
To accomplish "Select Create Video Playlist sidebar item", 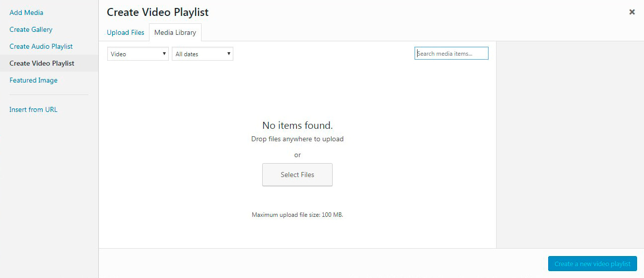I will (x=49, y=63).
